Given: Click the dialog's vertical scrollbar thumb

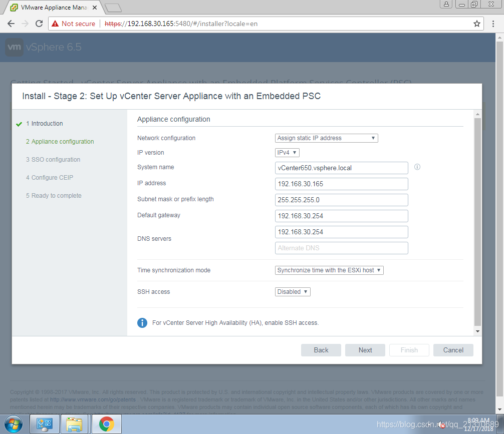Looking at the screenshot, I should tap(477, 222).
